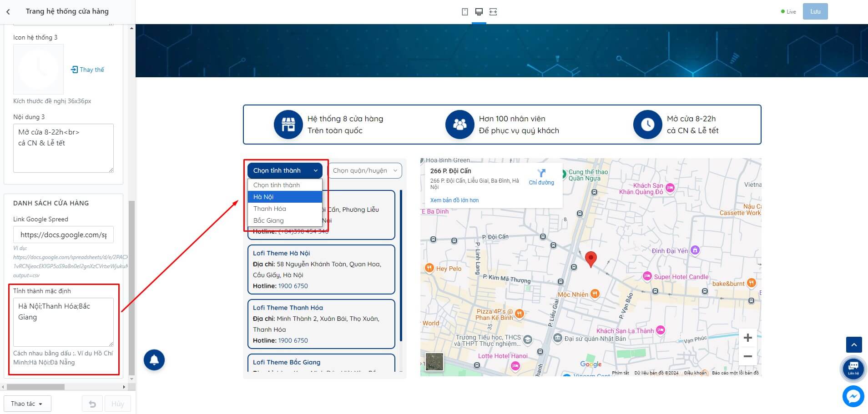Click the 266 P. Đội Cấn title

click(x=451, y=171)
